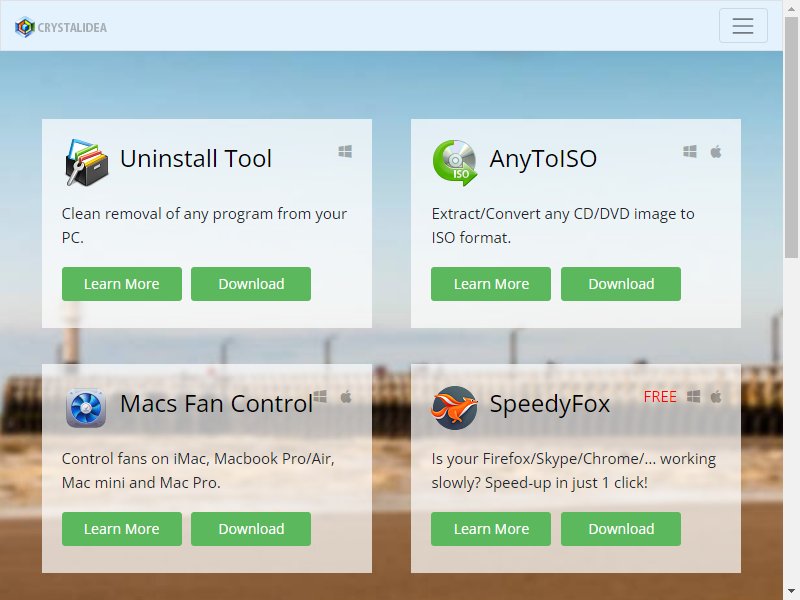
Task: Download AnyToISO
Action: [621, 284]
